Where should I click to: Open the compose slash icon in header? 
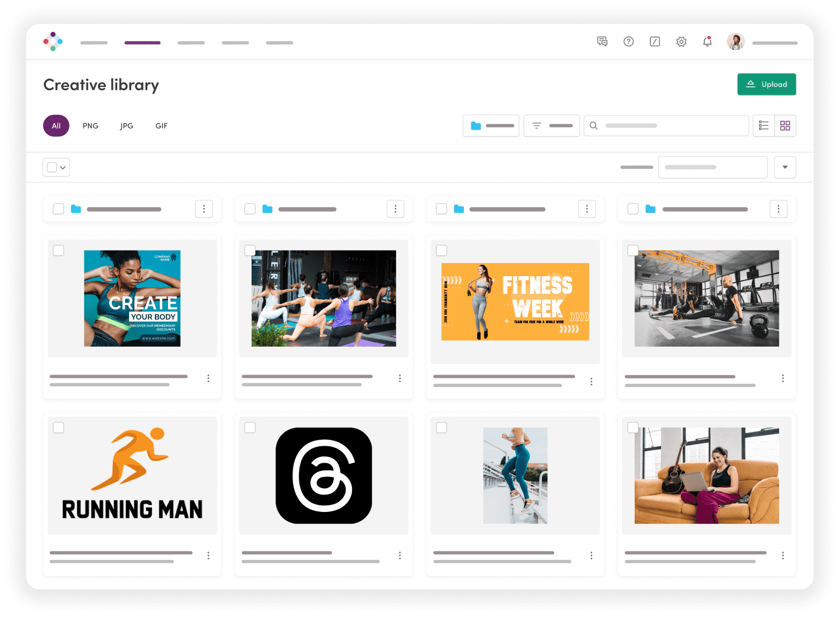[654, 42]
